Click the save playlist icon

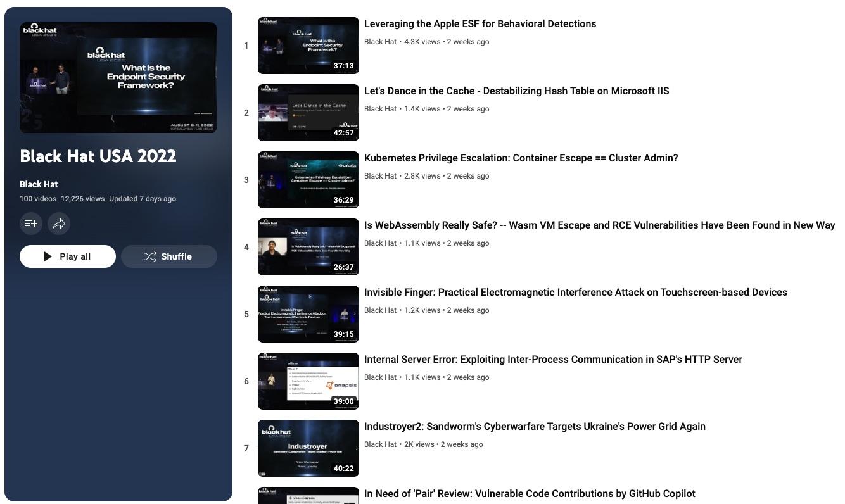point(30,224)
